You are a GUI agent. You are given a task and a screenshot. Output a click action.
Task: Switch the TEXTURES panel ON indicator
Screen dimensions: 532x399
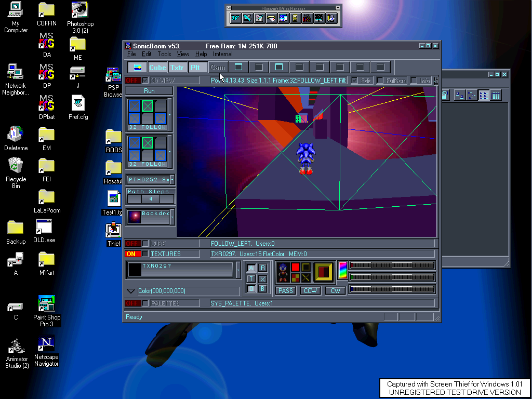pyautogui.click(x=132, y=254)
